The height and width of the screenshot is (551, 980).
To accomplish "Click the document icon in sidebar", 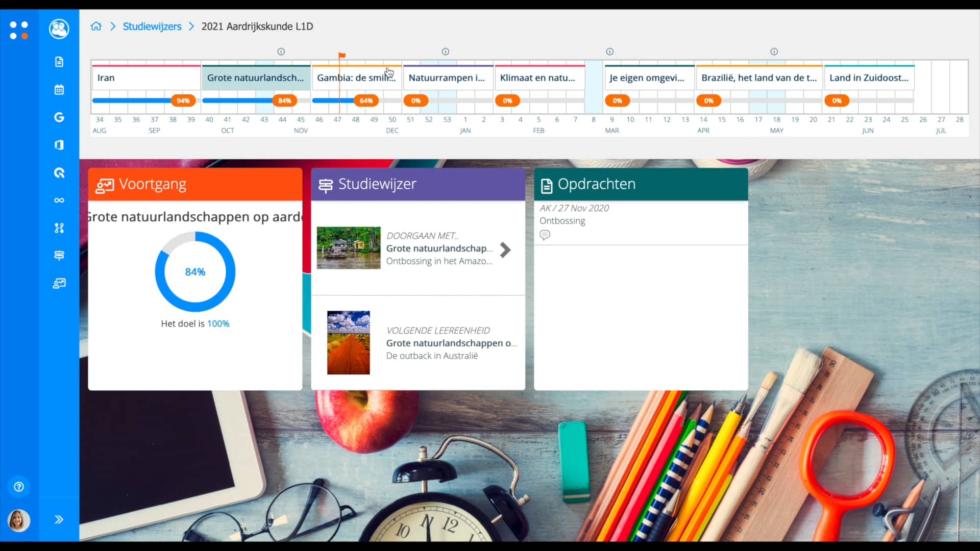I will pyautogui.click(x=59, y=62).
